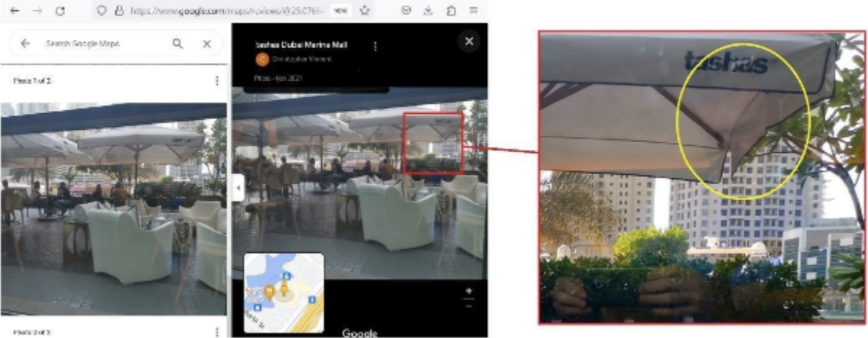Open the reviewer profile avatar
Viewport: 868px width, 338px height.
pos(262,59)
